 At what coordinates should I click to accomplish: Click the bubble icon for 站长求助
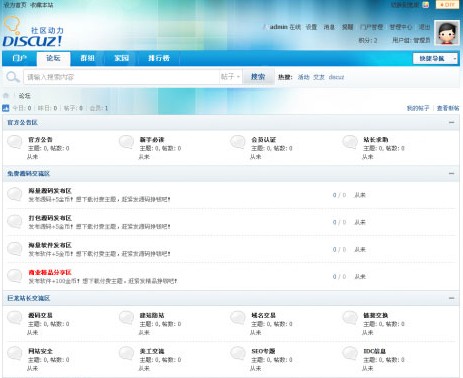click(350, 142)
